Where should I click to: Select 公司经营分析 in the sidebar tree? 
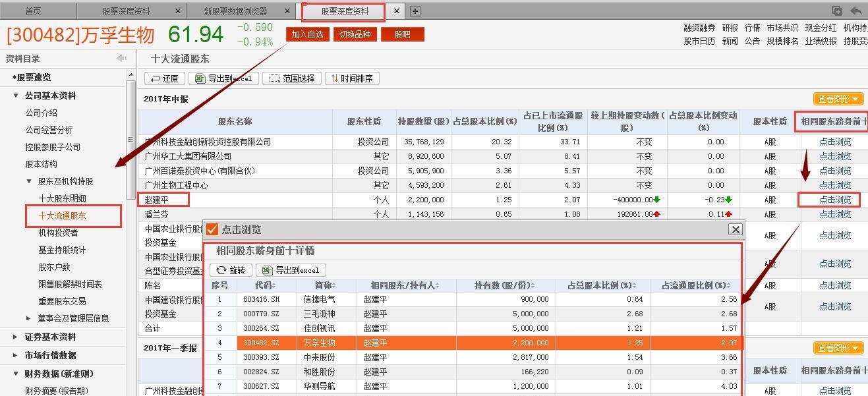click(x=49, y=130)
